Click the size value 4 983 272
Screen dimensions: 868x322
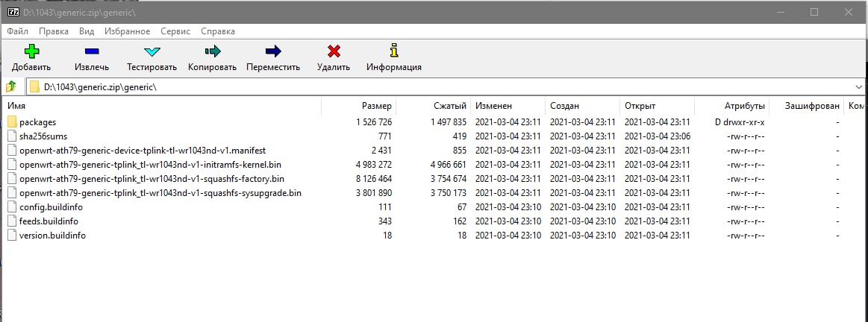click(374, 164)
